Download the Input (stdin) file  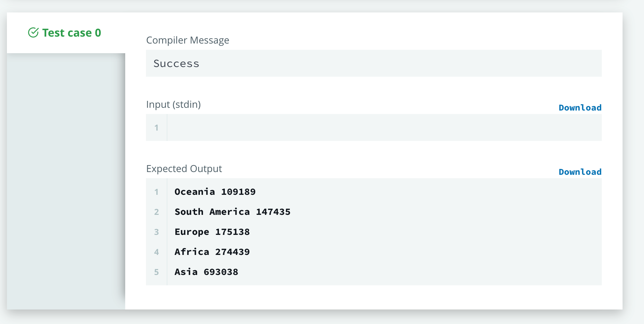click(x=580, y=107)
